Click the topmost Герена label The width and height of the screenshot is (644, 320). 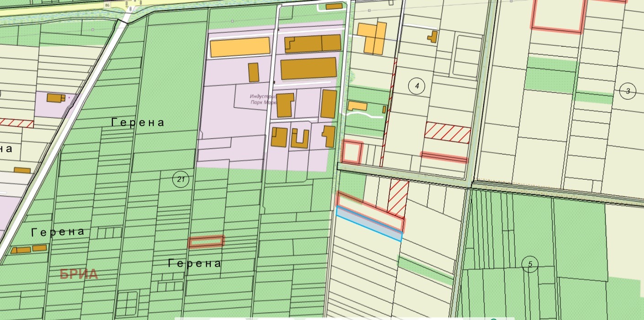coord(138,123)
